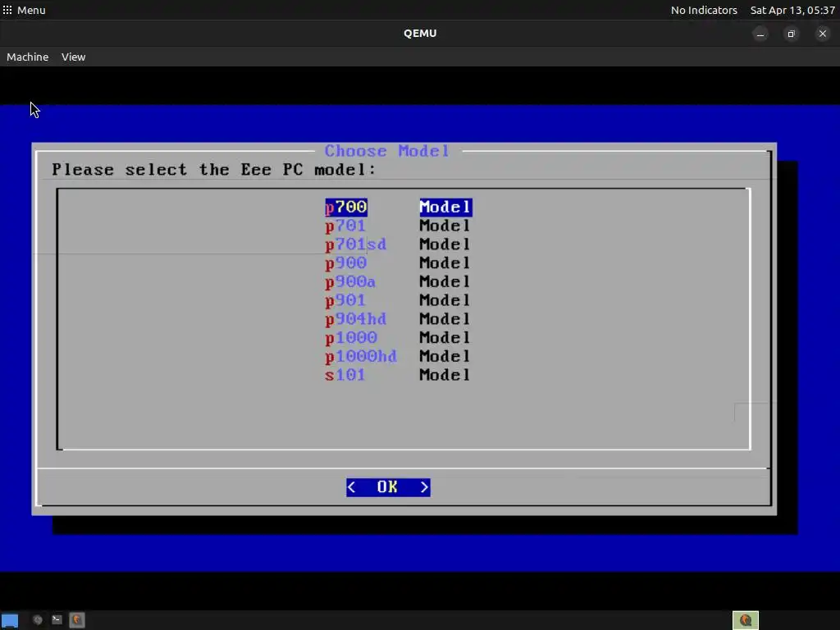Open the View menu
Image resolution: width=840 pixels, height=630 pixels.
tap(73, 57)
